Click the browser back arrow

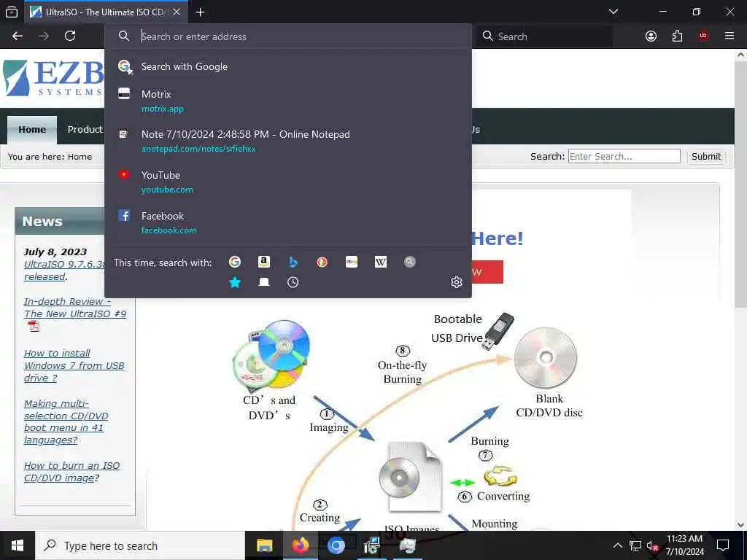[x=18, y=36]
